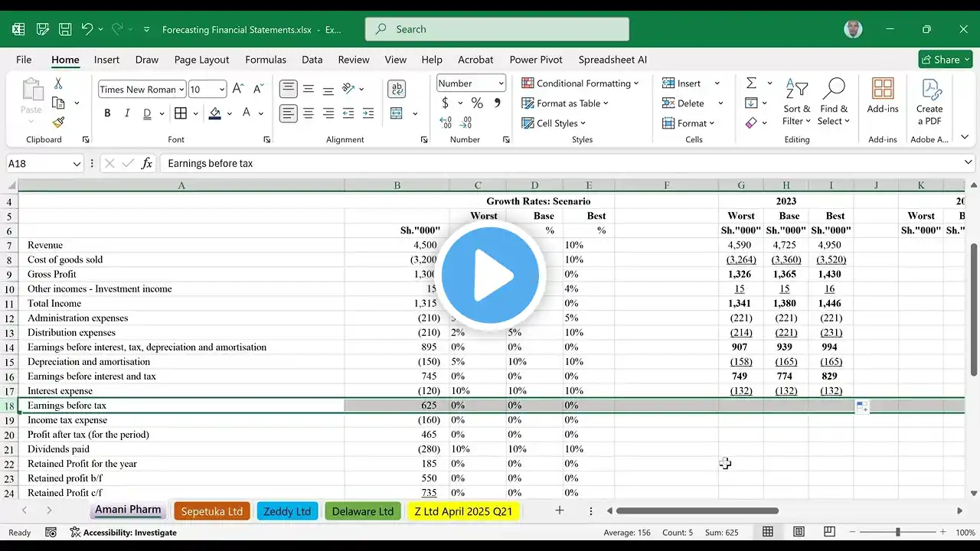
Task: Click the fill color yellow swatch
Action: pos(215,113)
